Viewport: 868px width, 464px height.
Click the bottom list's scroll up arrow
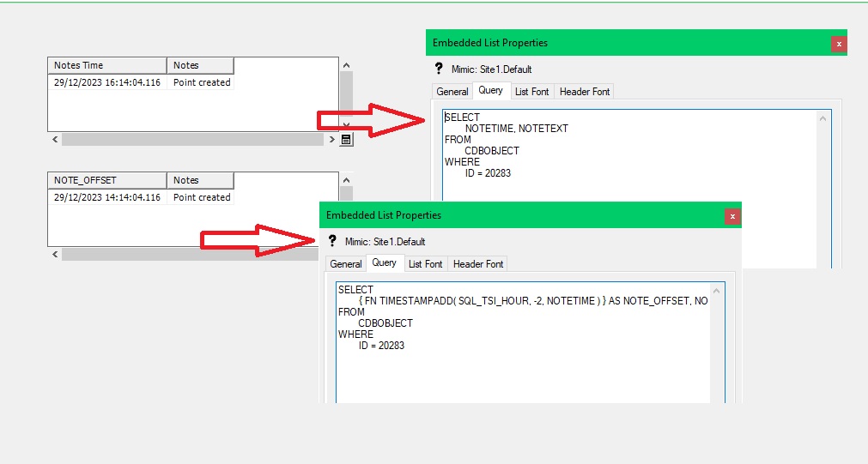click(347, 180)
